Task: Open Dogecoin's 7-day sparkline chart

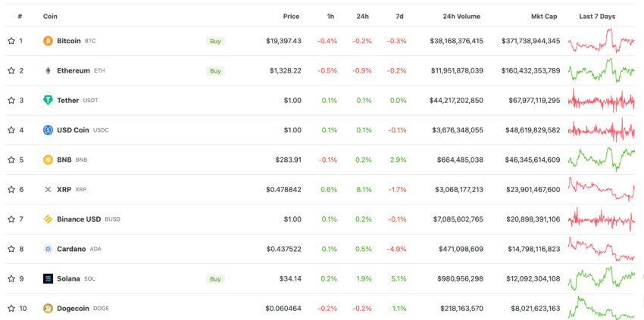Action: tap(602, 308)
